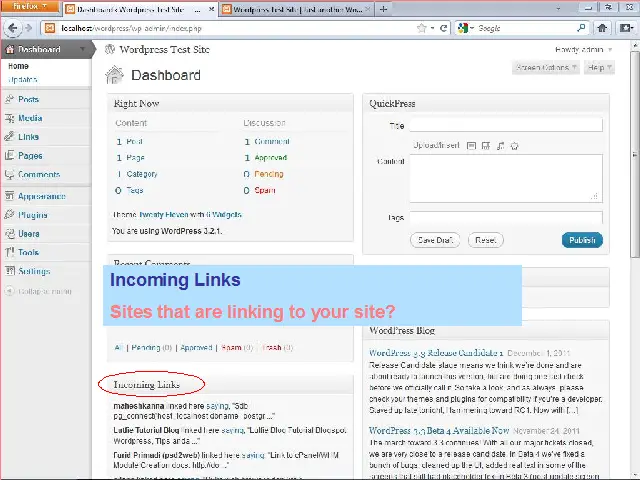Click the Add Media upload icon
640x480 pixels.
515,146
